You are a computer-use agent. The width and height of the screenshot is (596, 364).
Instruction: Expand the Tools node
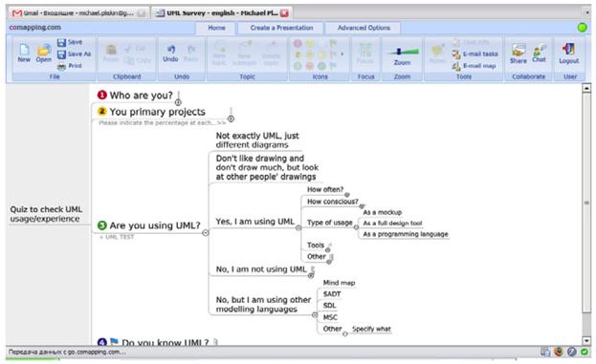pos(327,249)
